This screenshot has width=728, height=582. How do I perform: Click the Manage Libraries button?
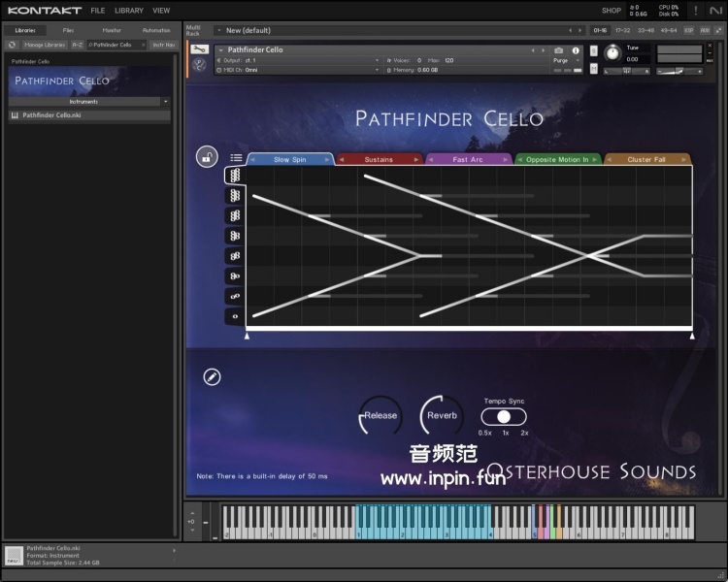(45, 45)
